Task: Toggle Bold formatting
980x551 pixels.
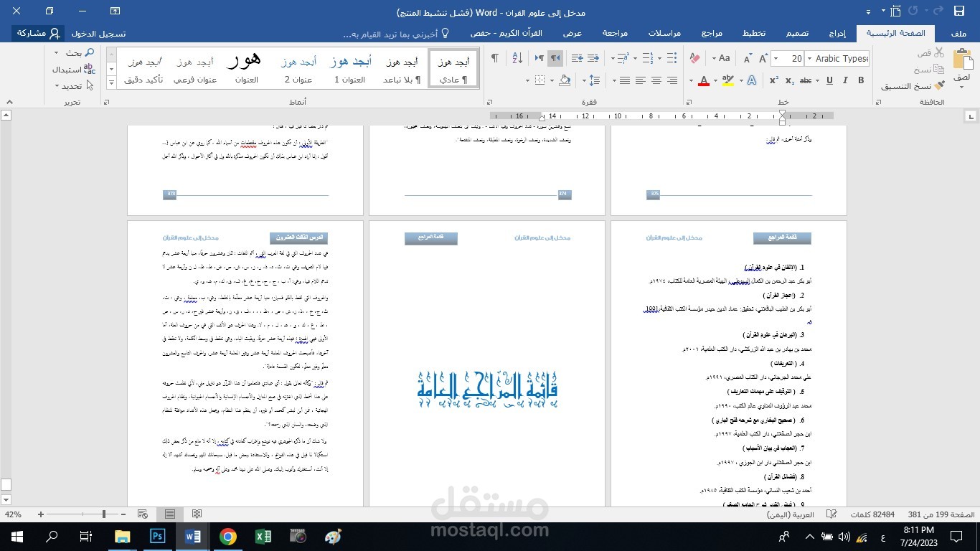Action: [x=860, y=80]
